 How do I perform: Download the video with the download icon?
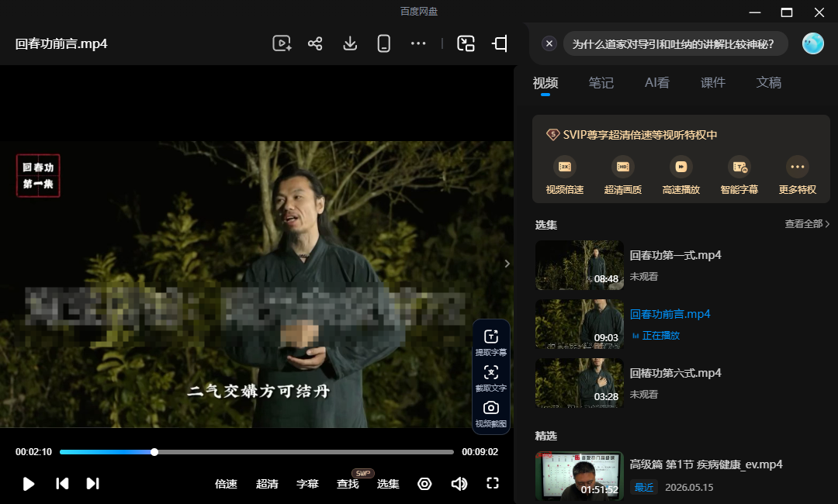(x=350, y=43)
